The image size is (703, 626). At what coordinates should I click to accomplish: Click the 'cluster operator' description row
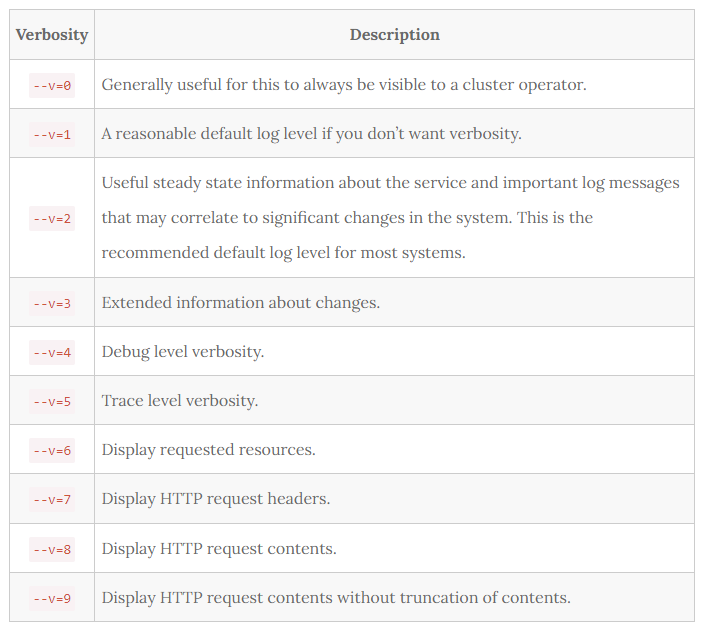tap(343, 85)
